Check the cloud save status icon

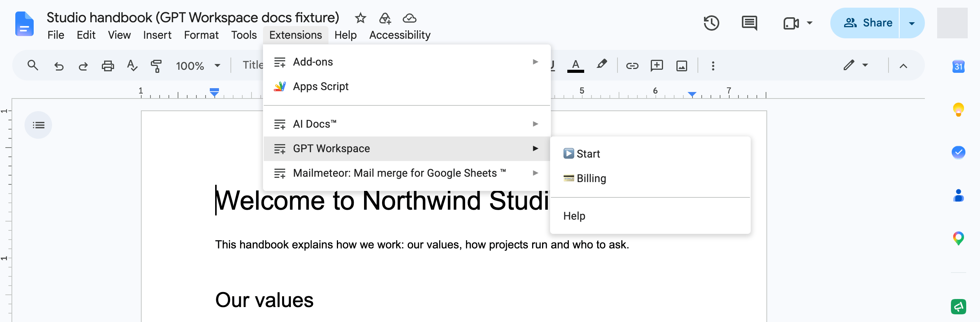click(x=409, y=18)
